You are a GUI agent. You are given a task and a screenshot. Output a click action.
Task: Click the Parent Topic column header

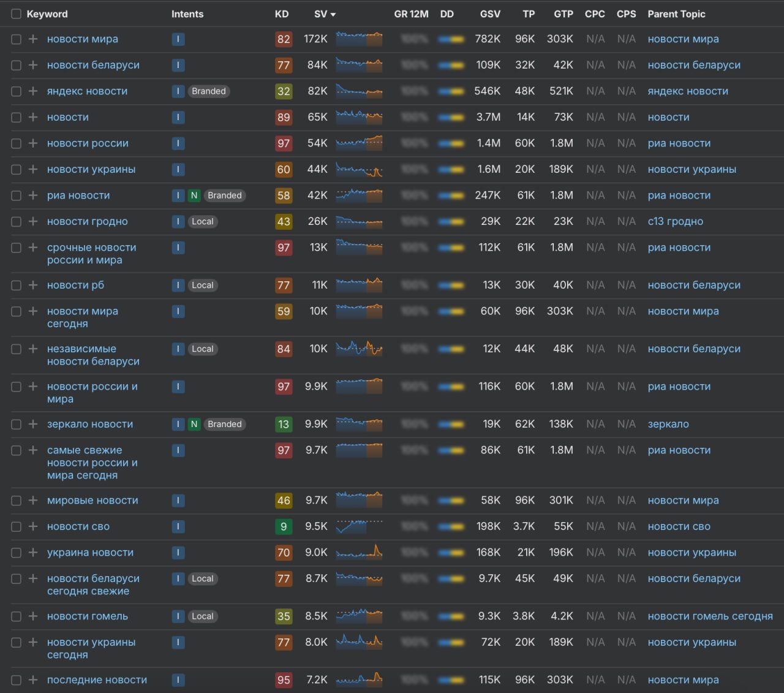676,14
